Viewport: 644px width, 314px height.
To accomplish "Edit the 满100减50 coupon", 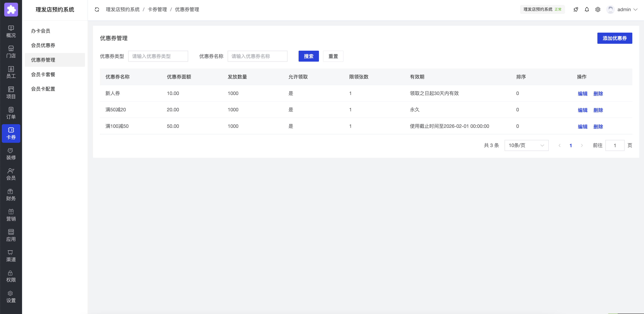I will (x=582, y=127).
